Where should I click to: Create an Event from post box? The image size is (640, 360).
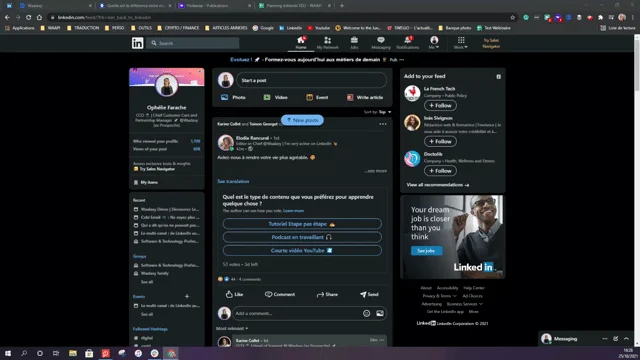(x=317, y=97)
